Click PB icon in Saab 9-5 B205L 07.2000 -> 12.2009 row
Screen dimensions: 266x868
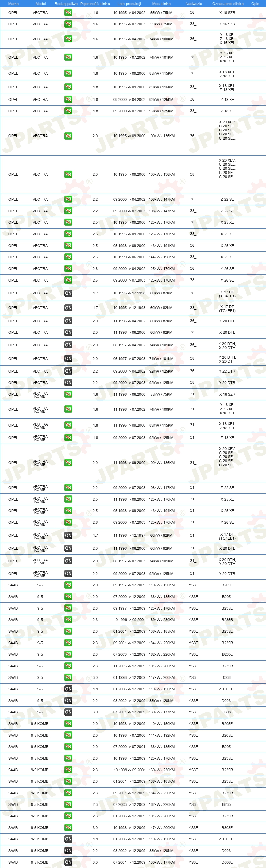(68, 597)
